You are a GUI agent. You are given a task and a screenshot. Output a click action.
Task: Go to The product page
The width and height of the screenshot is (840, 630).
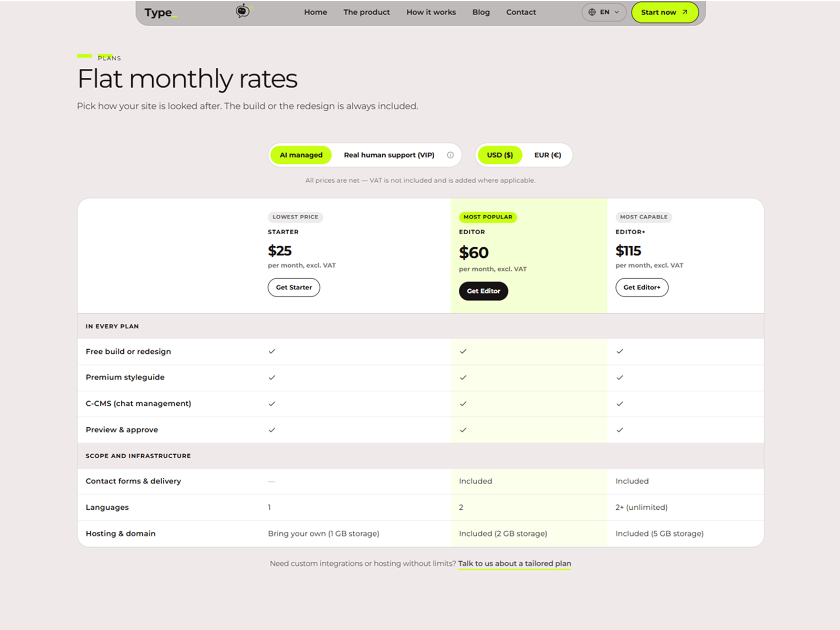click(366, 12)
